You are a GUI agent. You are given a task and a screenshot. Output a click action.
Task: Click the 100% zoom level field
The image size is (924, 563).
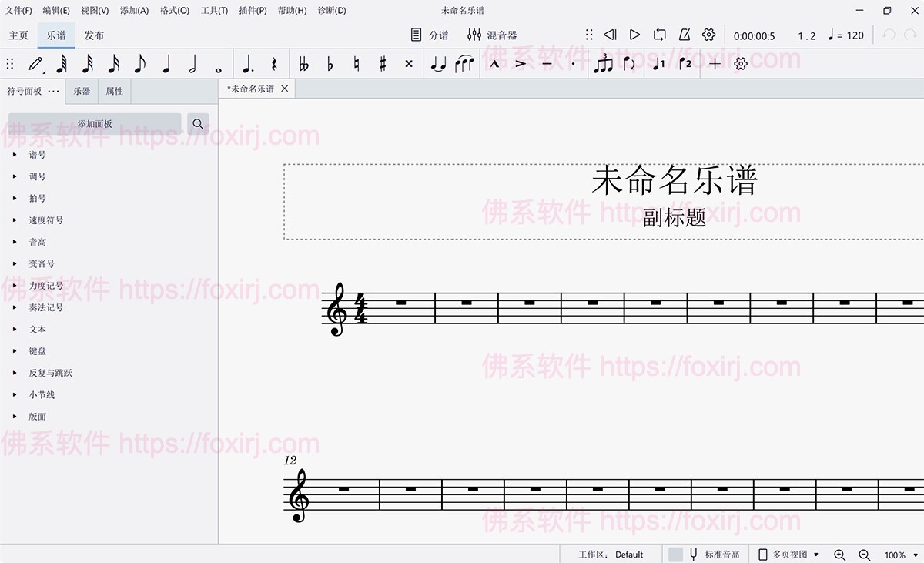(895, 555)
